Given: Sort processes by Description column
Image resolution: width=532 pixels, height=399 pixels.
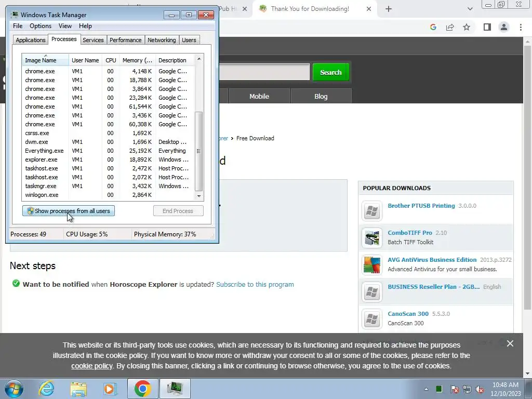Looking at the screenshot, I should (x=175, y=60).
